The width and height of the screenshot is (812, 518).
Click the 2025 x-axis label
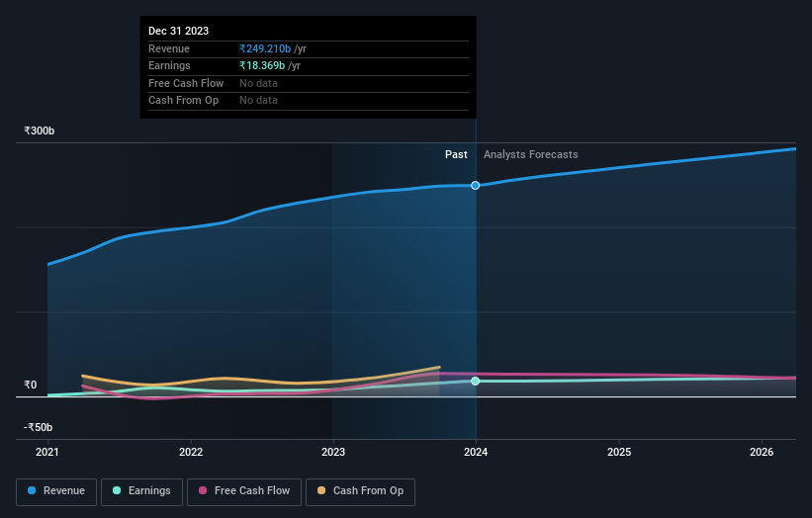(619, 452)
